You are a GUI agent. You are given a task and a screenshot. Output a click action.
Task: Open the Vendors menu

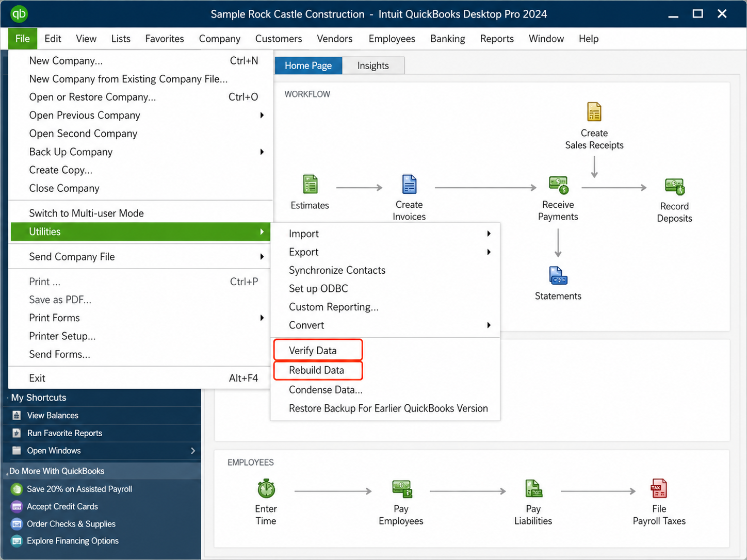coord(334,39)
